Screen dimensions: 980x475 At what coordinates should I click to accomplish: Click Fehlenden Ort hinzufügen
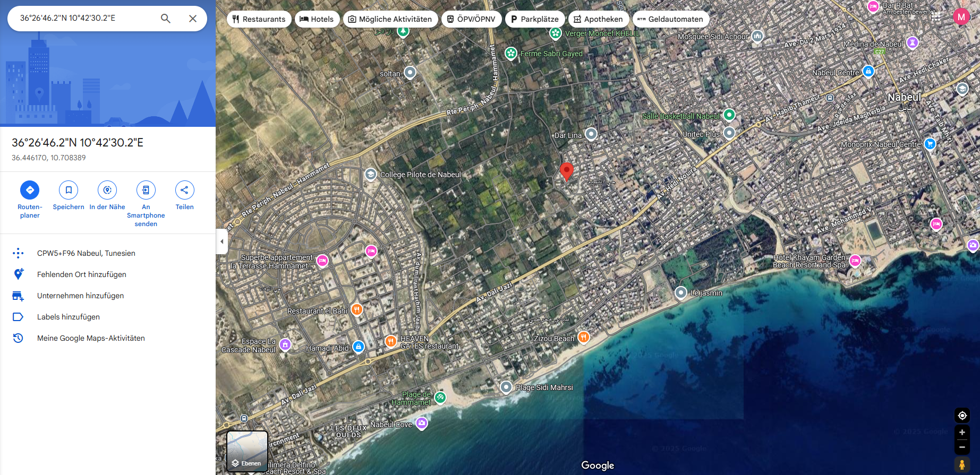coord(108,274)
